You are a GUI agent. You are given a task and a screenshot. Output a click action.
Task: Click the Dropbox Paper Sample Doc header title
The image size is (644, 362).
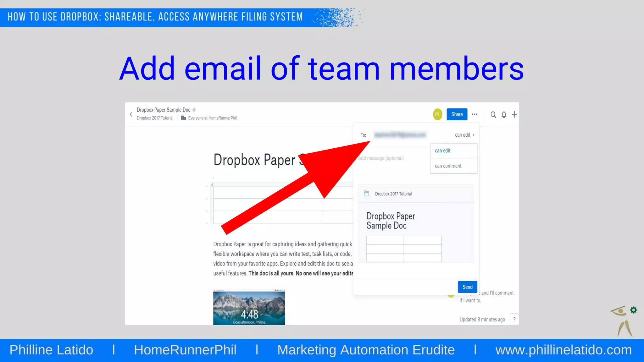coord(164,110)
